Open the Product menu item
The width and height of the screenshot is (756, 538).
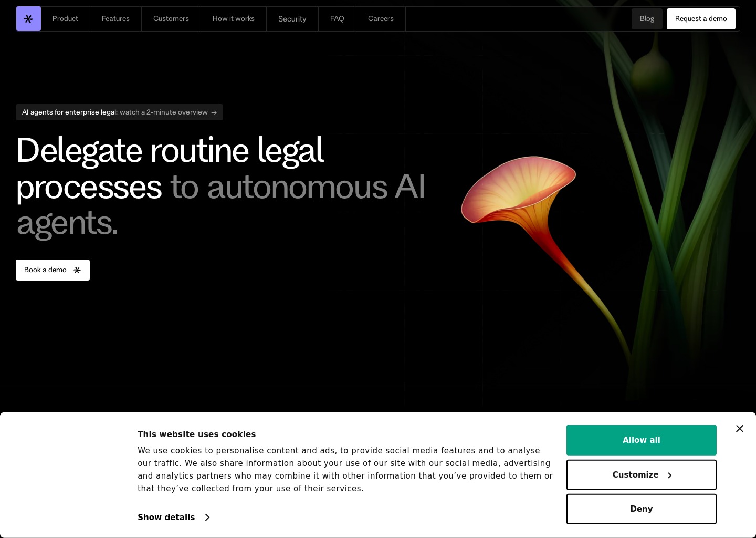pyautogui.click(x=65, y=19)
